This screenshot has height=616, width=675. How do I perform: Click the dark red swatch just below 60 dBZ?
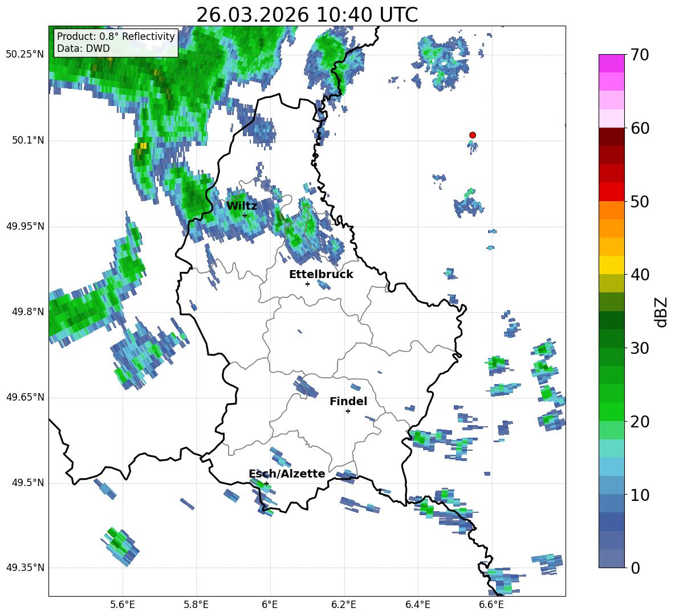pyautogui.click(x=611, y=137)
